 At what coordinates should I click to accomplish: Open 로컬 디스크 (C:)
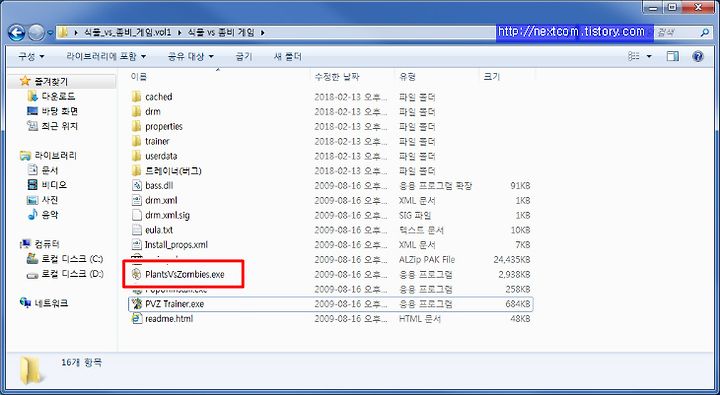coord(72,259)
